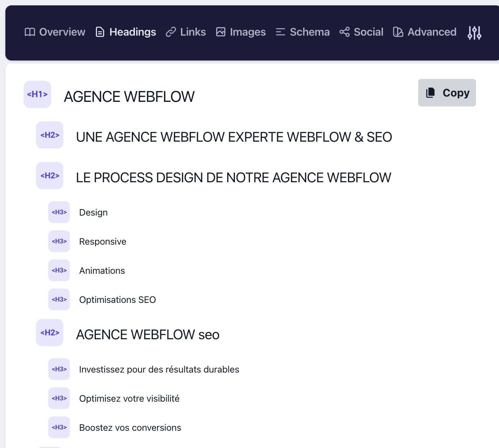Screen dimensions: 499x448
Task: Select Boostez vos conversions heading
Action: coord(130,428)
